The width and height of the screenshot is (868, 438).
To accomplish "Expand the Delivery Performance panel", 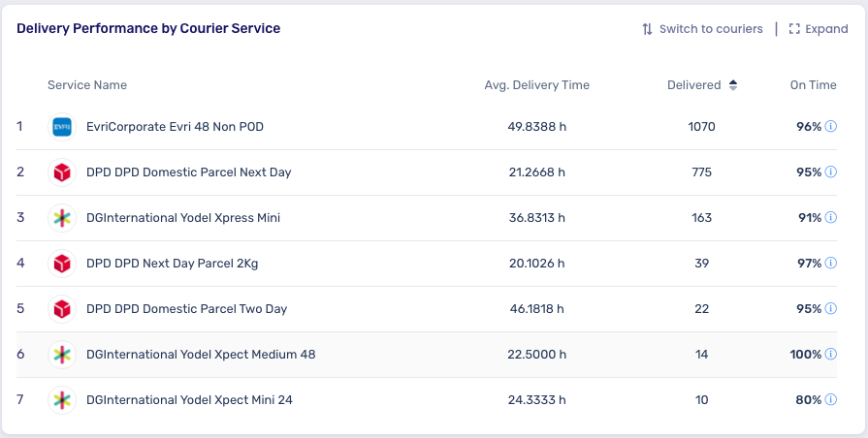I will click(x=819, y=29).
